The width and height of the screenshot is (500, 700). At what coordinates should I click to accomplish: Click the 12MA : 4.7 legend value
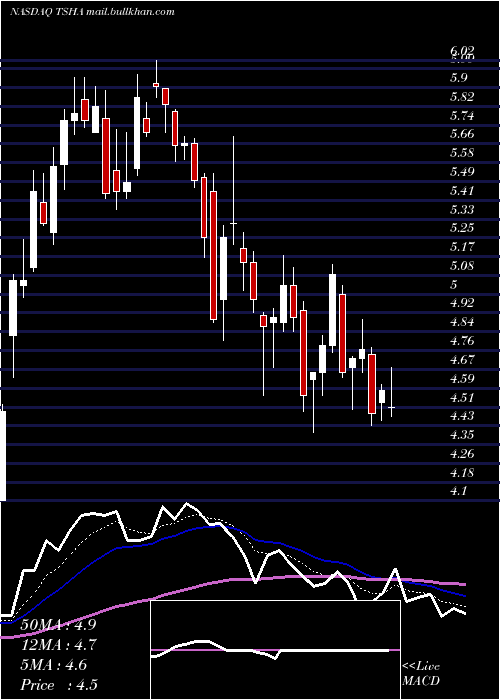click(x=58, y=645)
